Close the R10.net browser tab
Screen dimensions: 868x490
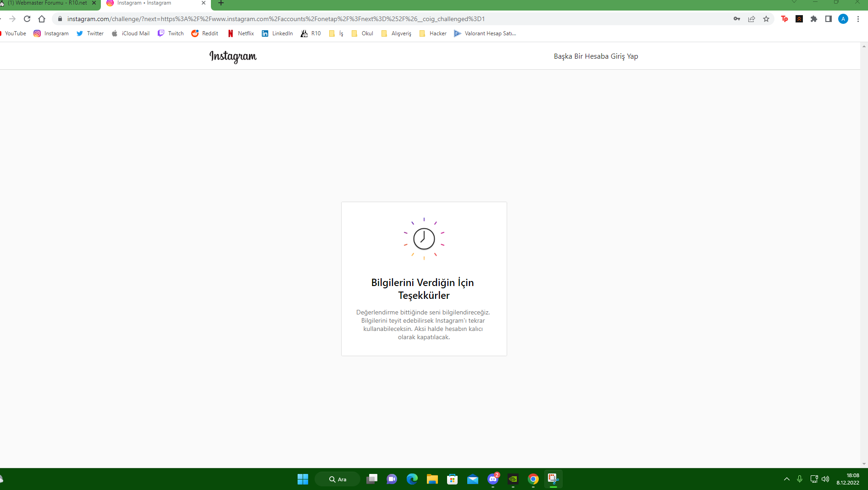(x=94, y=3)
